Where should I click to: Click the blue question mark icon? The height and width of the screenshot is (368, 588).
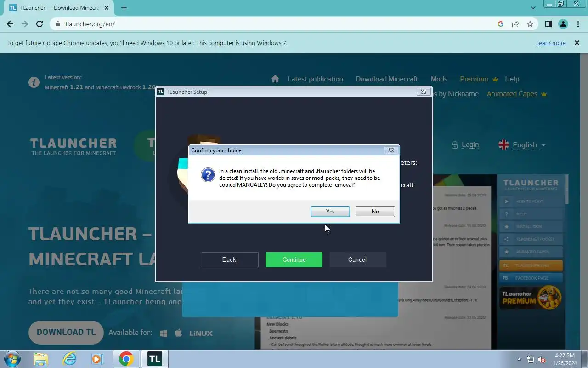pyautogui.click(x=208, y=175)
